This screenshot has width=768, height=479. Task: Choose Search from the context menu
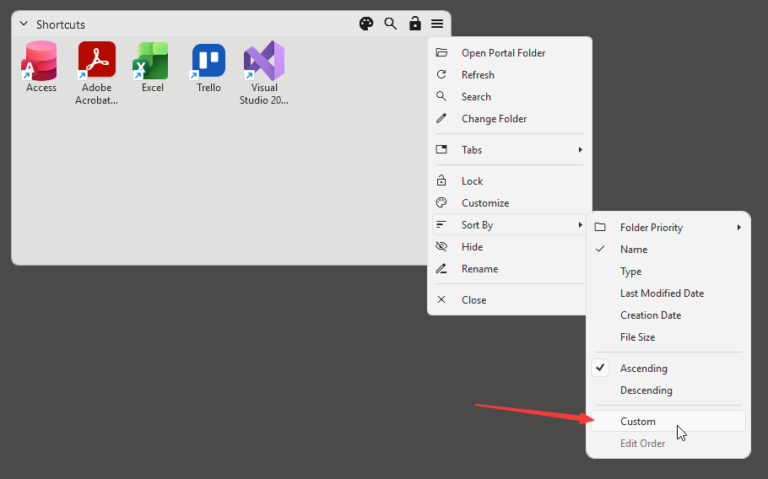pos(510,97)
